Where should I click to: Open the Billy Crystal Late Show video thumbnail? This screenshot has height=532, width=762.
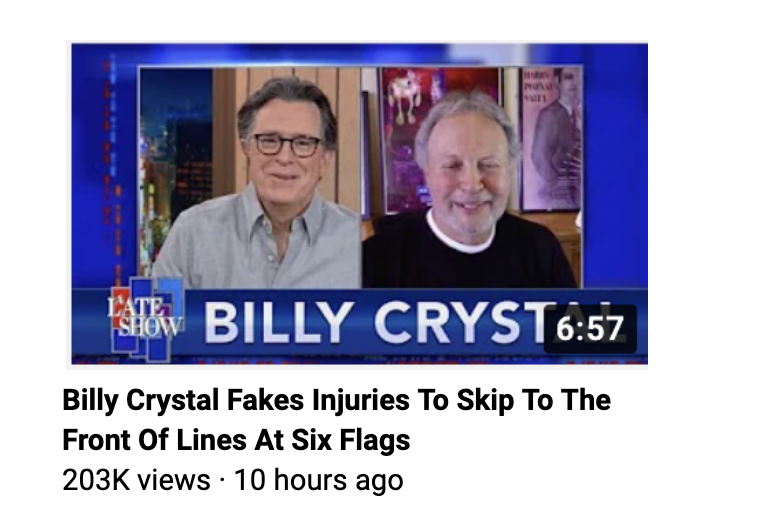pos(359,204)
